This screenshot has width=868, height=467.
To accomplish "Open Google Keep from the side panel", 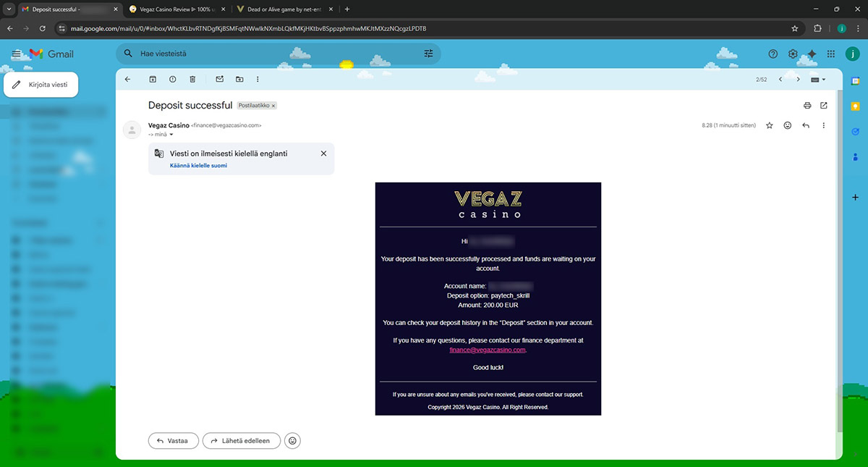I will point(856,106).
